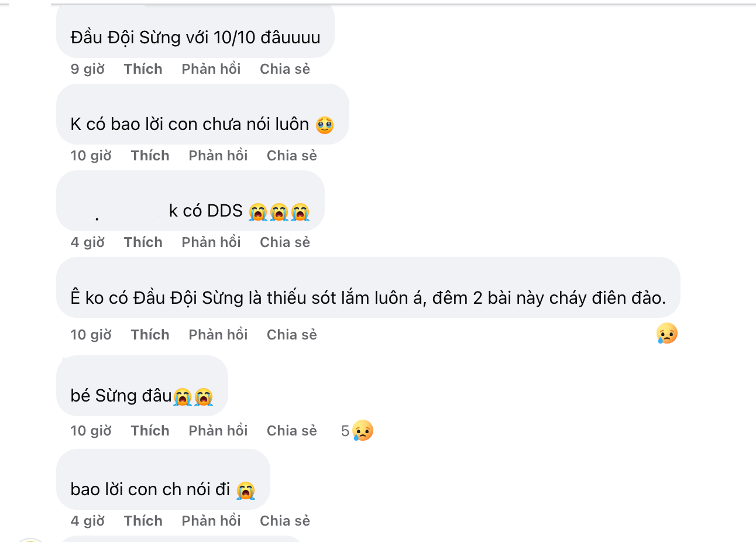This screenshot has height=542, width=756.
Task: Reply to 'bao lời con ch nói đi' comment
Action: [x=211, y=521]
